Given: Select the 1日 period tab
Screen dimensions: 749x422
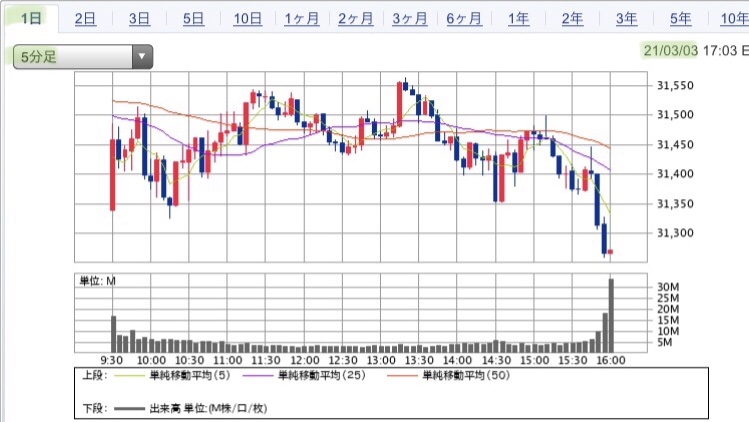Looking at the screenshot, I should tap(31, 18).
